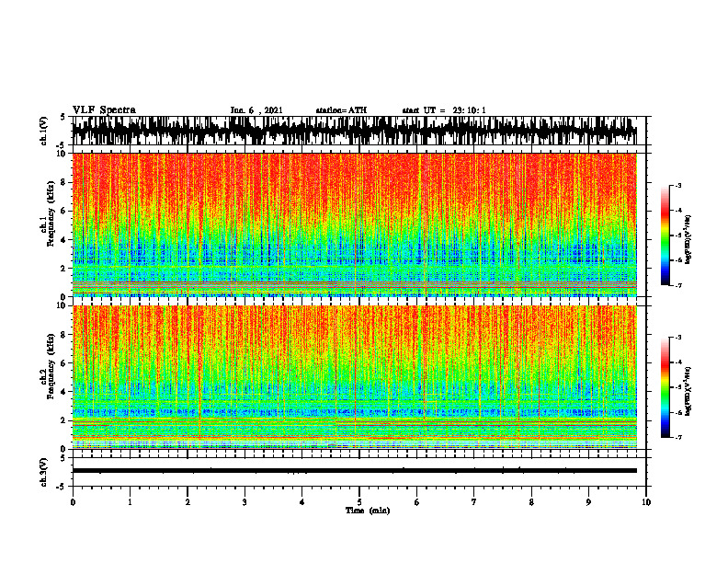The image size is (728, 563).
Task: Click the ch.1 frequency spectrogram panel
Action: coord(354,224)
